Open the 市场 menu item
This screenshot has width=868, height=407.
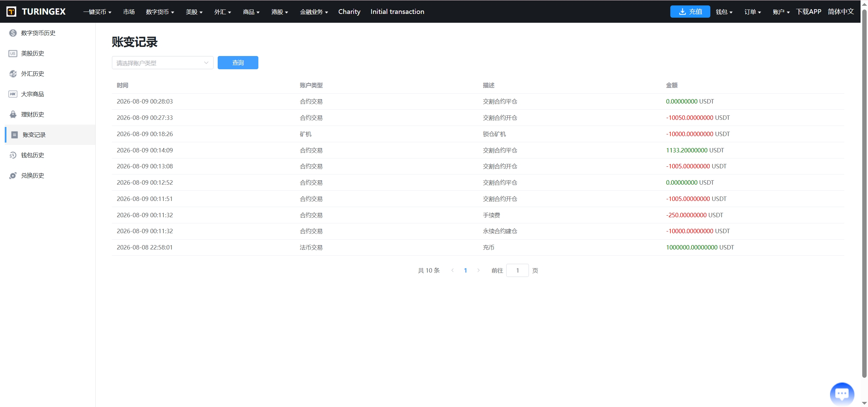tap(129, 12)
